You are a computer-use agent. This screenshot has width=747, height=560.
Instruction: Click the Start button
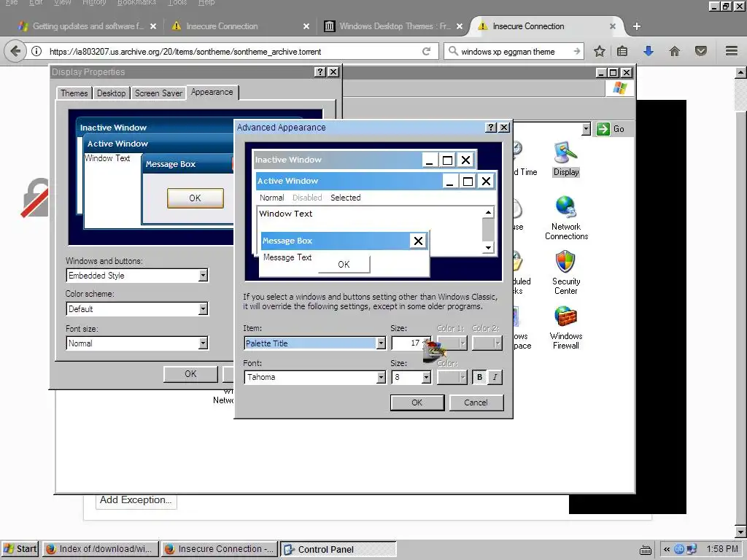pyautogui.click(x=20, y=549)
